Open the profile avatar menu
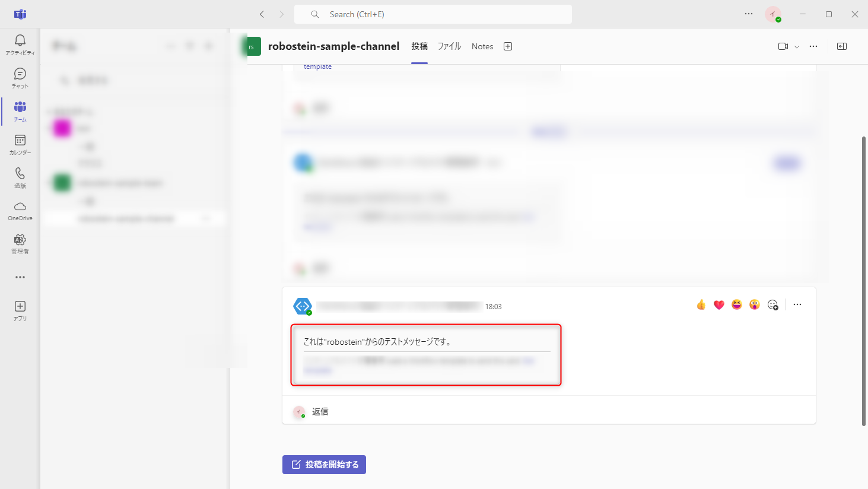868x489 pixels. click(773, 14)
